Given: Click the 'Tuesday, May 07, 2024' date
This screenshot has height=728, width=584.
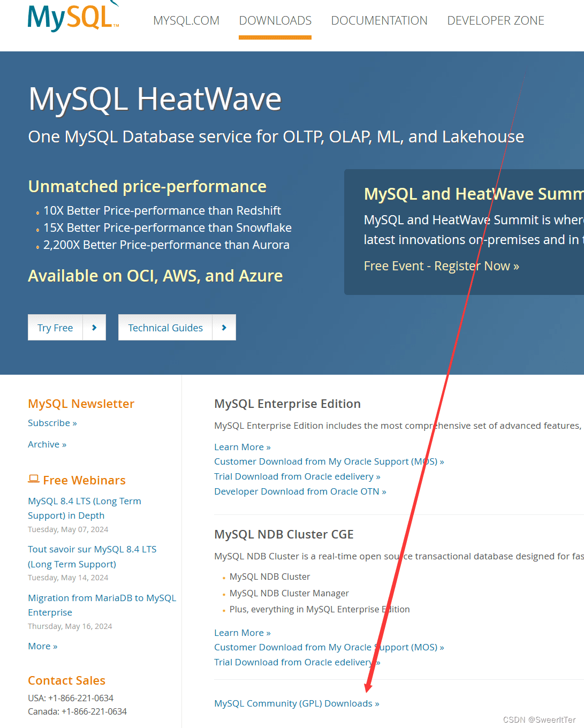Looking at the screenshot, I should tap(68, 529).
